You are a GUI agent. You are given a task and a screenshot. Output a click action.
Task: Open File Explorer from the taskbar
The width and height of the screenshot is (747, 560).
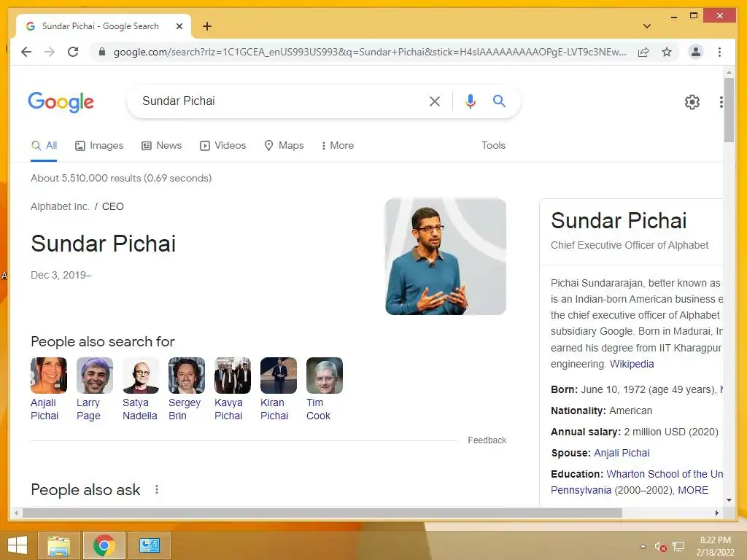59,545
